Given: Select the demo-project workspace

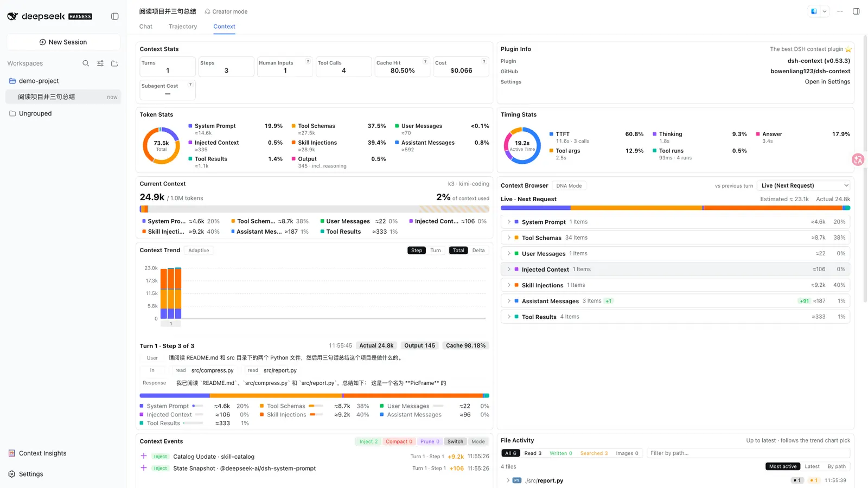Looking at the screenshot, I should click(63, 81).
